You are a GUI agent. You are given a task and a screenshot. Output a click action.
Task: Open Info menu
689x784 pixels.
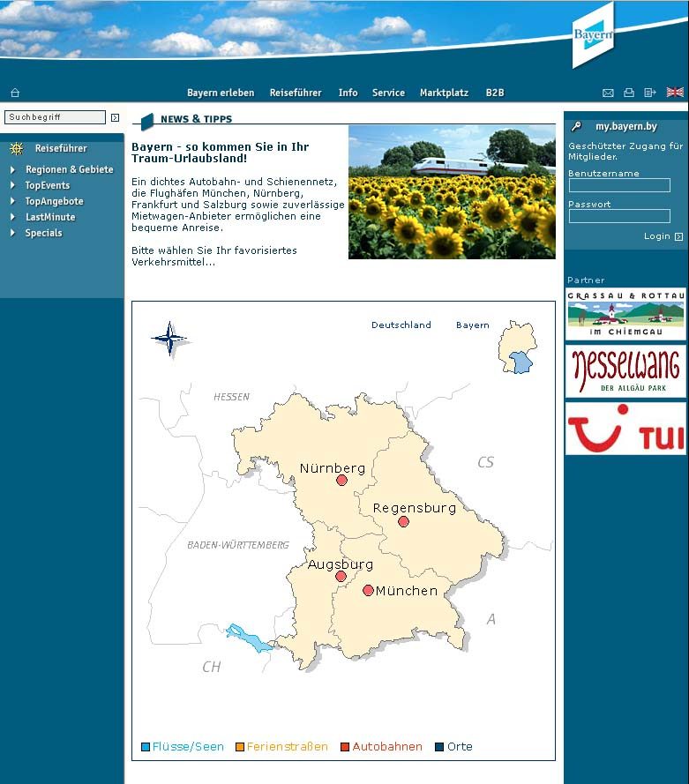[348, 93]
